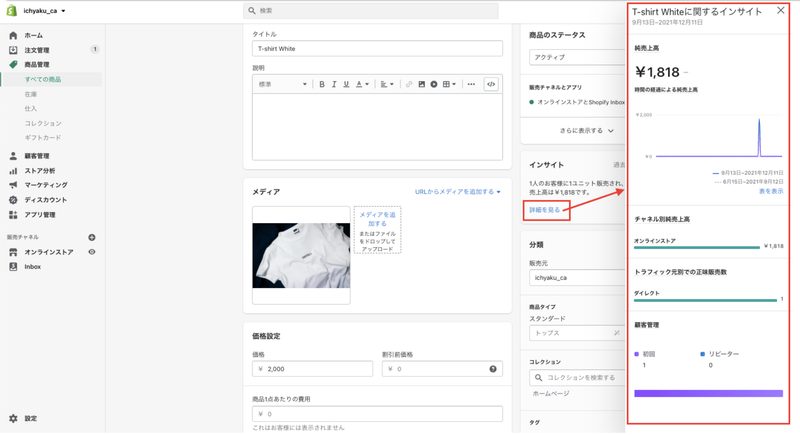This screenshot has width=800, height=435.
Task: Click the help icon in 割引前価格 field
Action: click(493, 369)
